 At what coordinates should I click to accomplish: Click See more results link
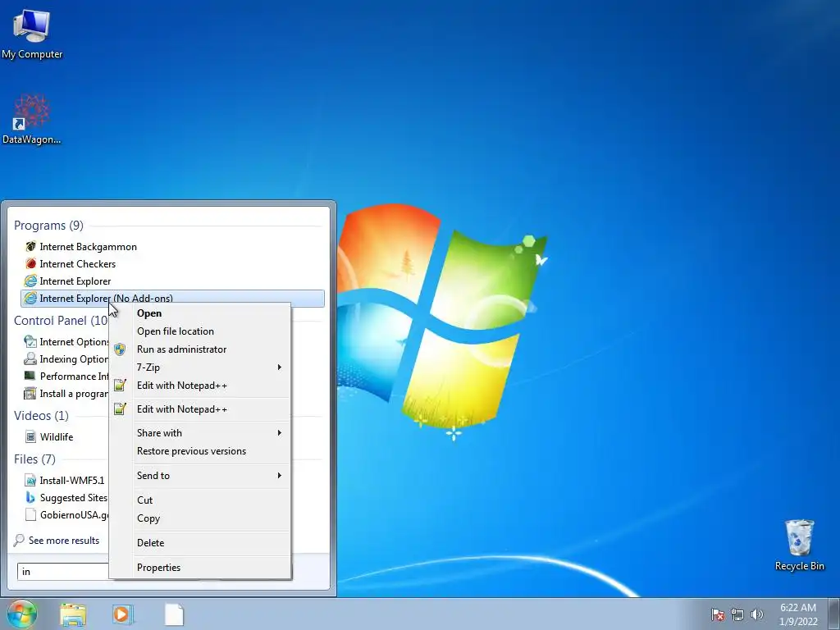tap(64, 541)
